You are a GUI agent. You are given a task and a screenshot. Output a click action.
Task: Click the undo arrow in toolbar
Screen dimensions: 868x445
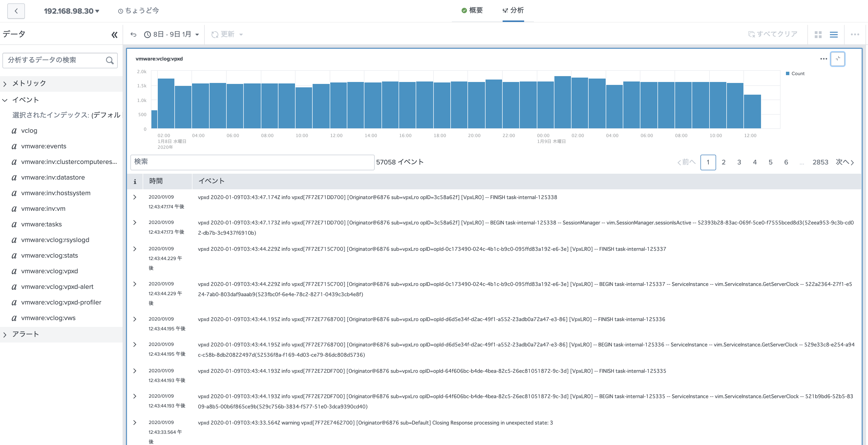click(133, 34)
